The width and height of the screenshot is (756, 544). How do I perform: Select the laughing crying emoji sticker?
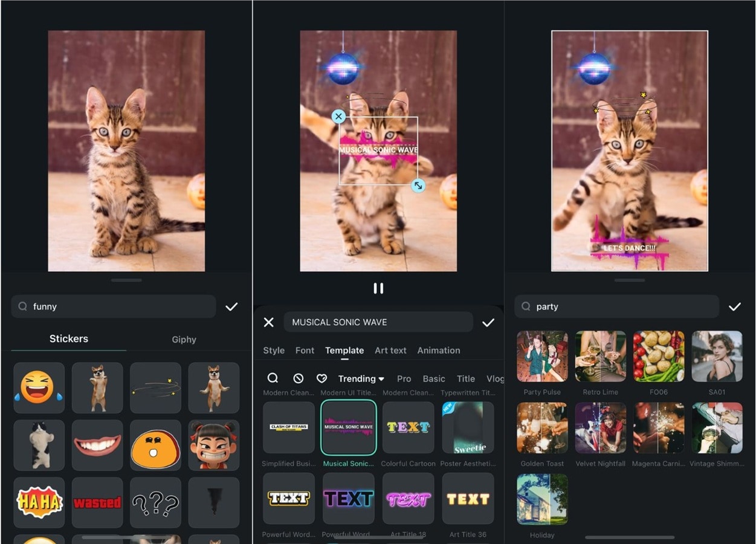pos(39,388)
